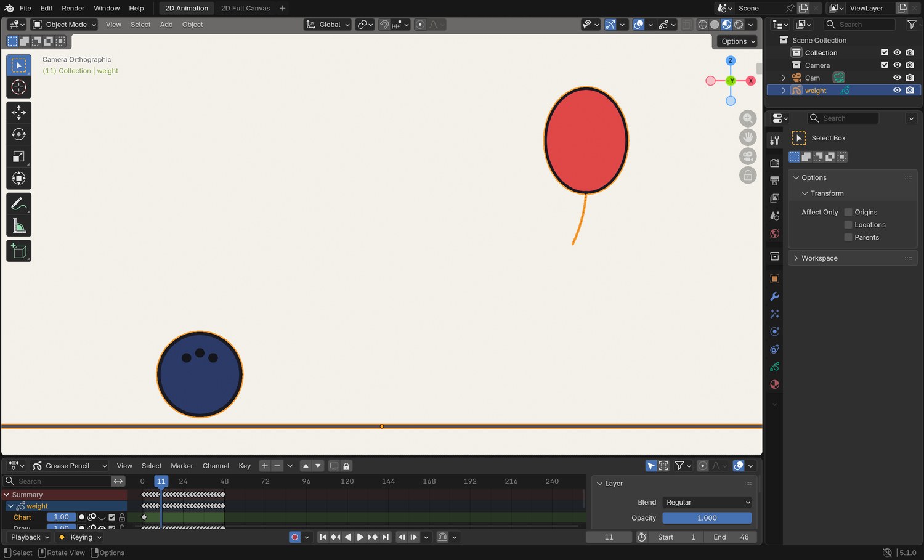
Task: Open the Material properties tab icon
Action: [775, 384]
